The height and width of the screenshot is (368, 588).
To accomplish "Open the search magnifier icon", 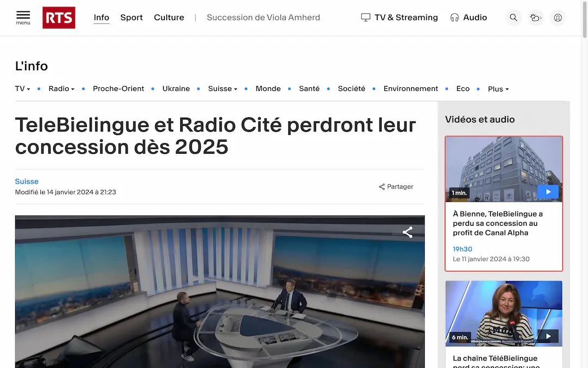I will 513,17.
